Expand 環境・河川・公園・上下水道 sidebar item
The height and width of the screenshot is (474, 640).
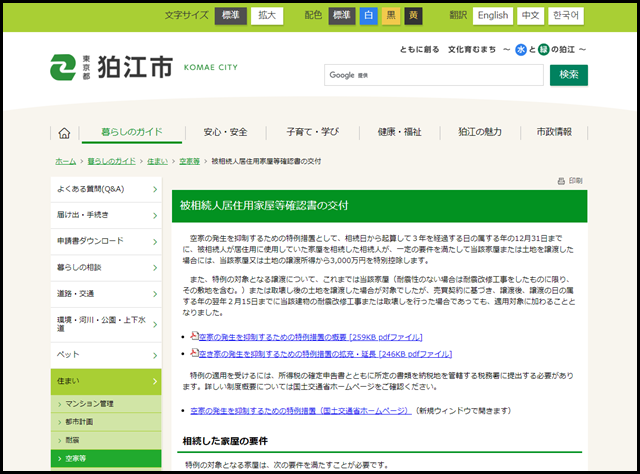[x=106, y=325]
